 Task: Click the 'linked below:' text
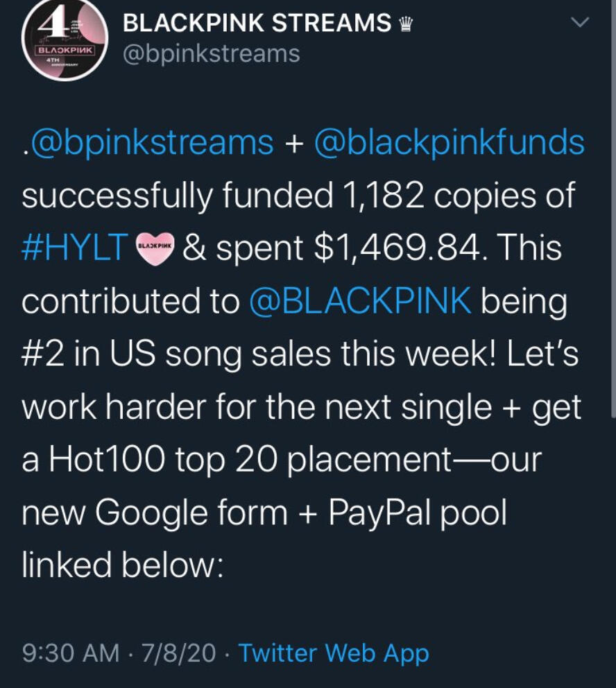point(122,565)
